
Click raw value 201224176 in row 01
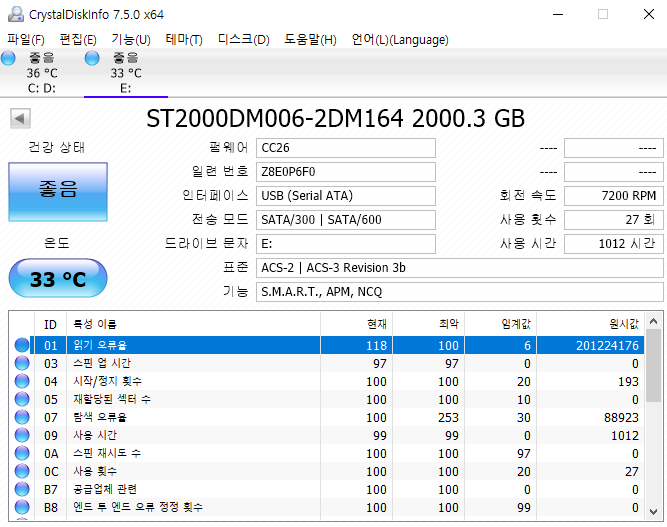point(607,345)
